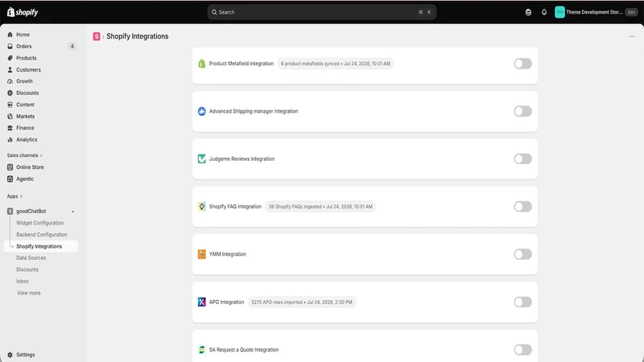Screen dimensions: 644x362
Task: Click the Shopify Integrations page title
Action: tap(138, 36)
